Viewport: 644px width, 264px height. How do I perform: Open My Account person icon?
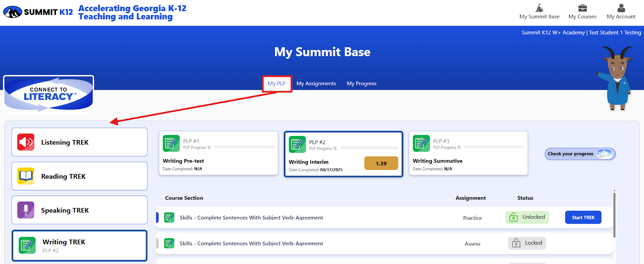coord(621,8)
